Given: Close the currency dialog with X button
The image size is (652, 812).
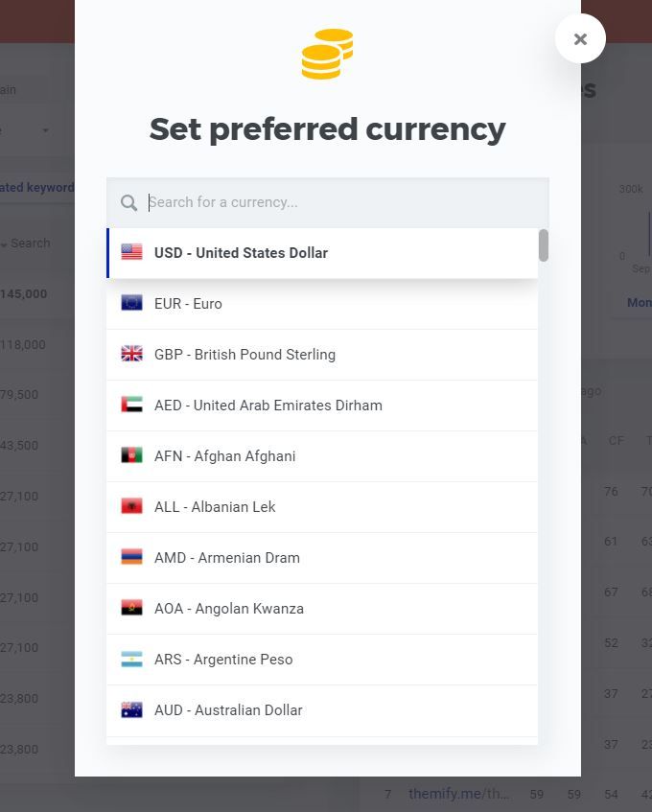Looking at the screenshot, I should [580, 39].
